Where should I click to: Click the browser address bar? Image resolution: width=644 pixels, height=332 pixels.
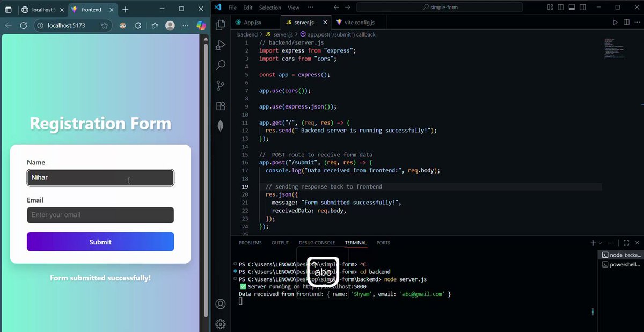click(x=72, y=25)
